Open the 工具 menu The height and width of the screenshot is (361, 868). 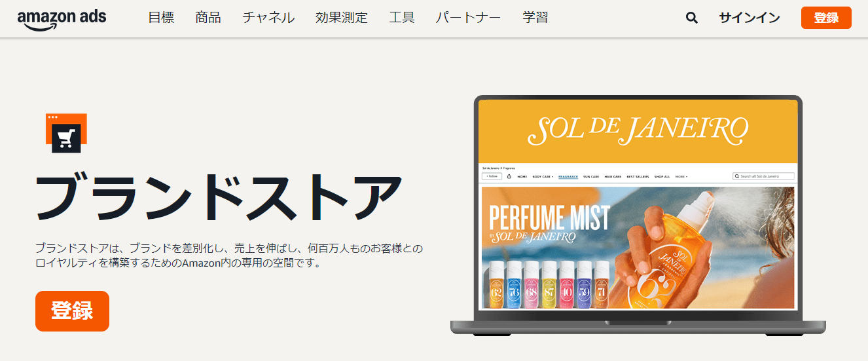pos(402,18)
